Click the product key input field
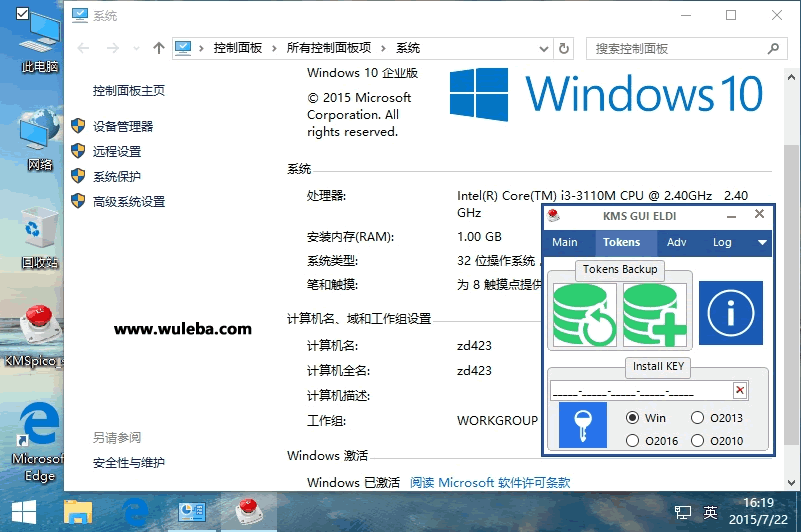Viewport: 801px width, 532px height. pos(642,391)
